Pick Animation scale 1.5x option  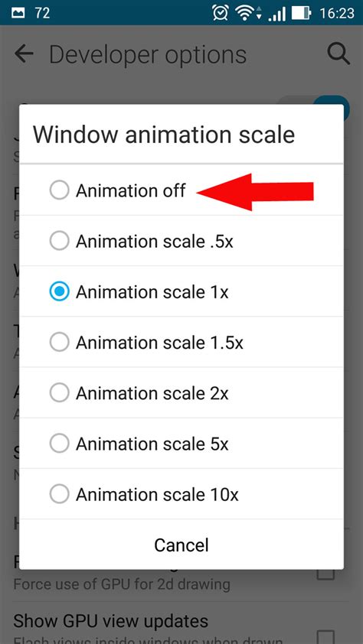pyautogui.click(x=181, y=342)
